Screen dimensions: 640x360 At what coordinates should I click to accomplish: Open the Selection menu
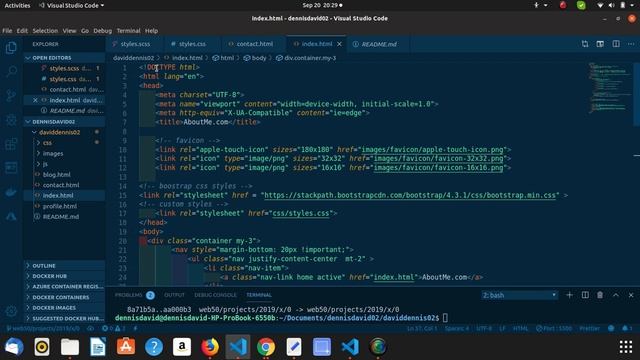click(x=45, y=31)
